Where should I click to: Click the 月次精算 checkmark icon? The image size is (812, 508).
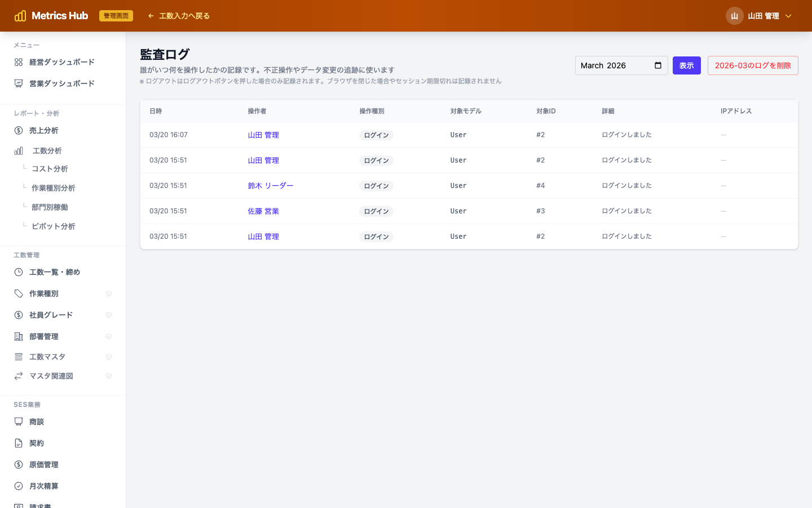tap(19, 486)
